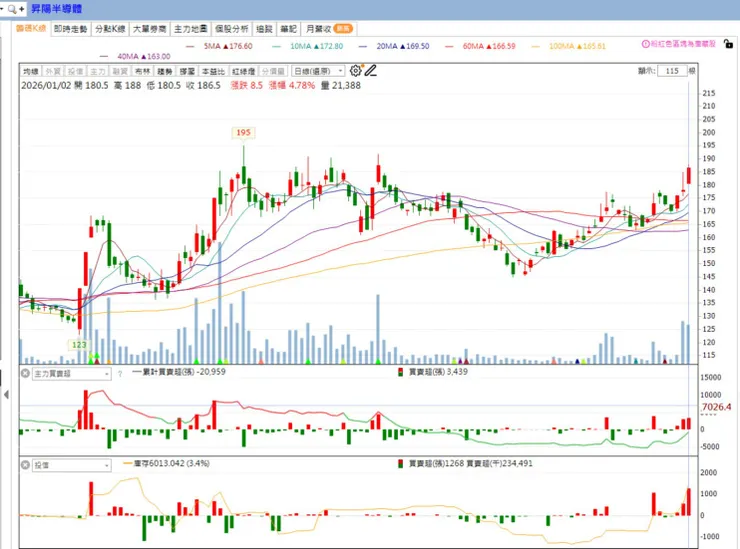The image size is (740, 549).
Task: Toggle the 紅綠燈 overlay button
Action: 243,71
